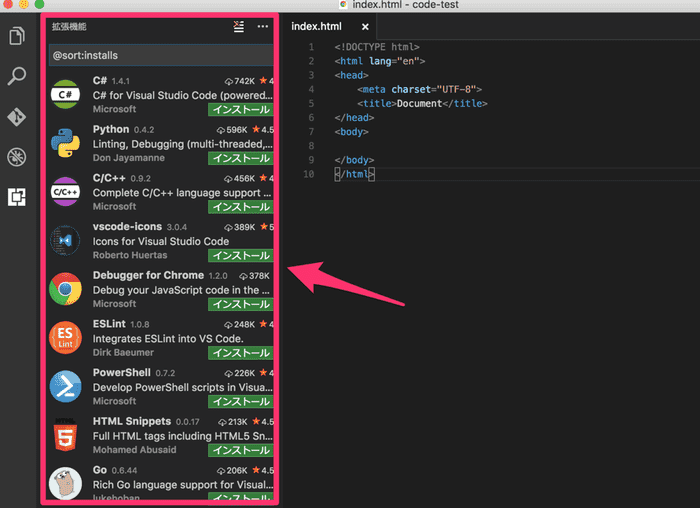700x508 pixels.
Task: Open the Explorer files icon
Action: pos(16,37)
